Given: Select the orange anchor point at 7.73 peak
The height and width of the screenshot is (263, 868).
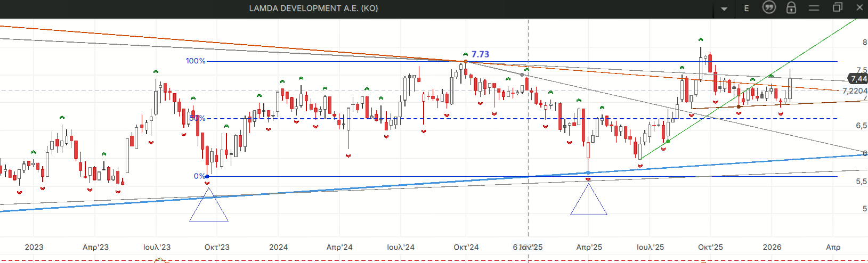Looking at the screenshot, I should [x=466, y=62].
